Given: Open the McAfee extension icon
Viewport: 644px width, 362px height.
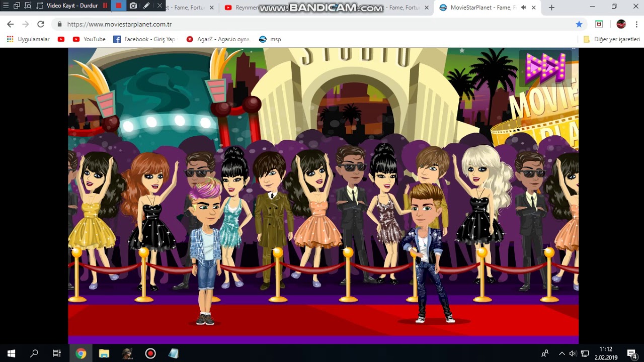Looking at the screenshot, I should point(599,24).
